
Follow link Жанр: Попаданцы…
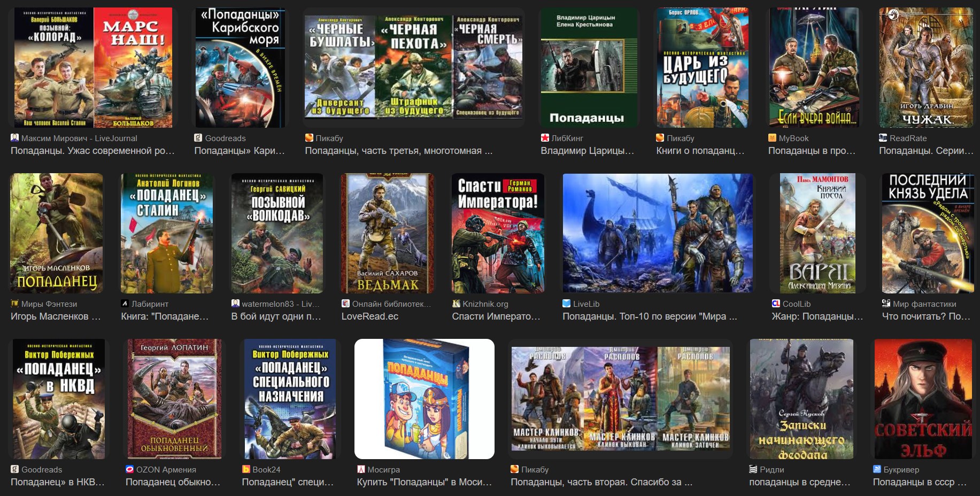(x=817, y=316)
